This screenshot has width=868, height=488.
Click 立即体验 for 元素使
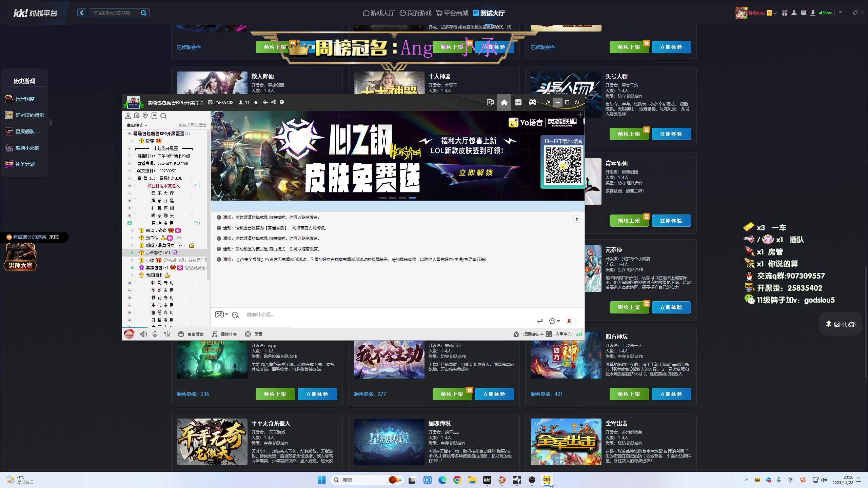coord(671,307)
